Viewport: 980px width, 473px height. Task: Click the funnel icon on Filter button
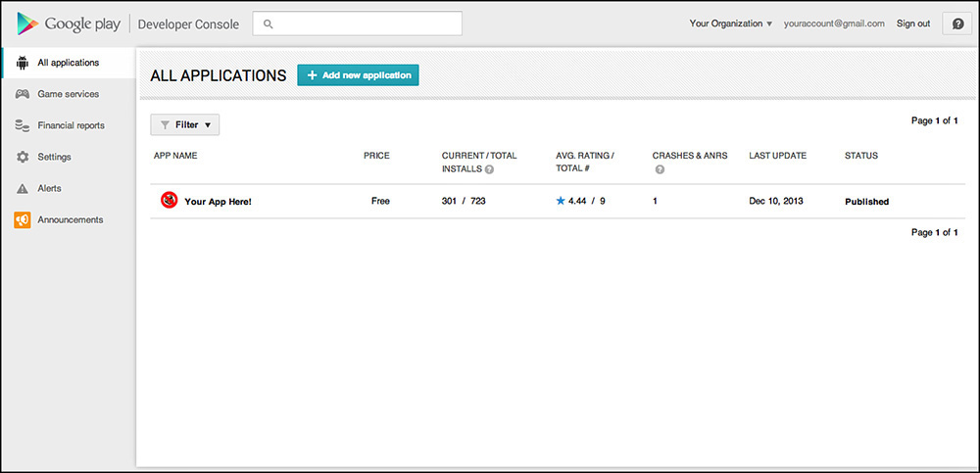coord(165,125)
